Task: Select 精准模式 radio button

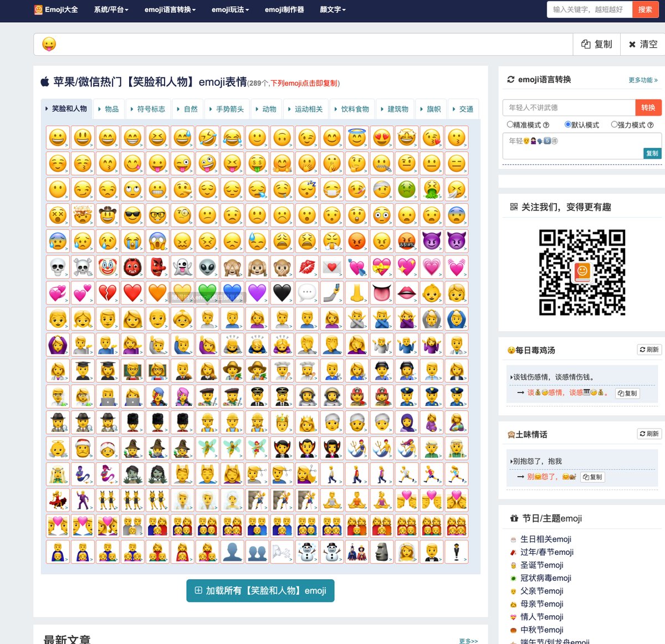Action: coord(510,125)
